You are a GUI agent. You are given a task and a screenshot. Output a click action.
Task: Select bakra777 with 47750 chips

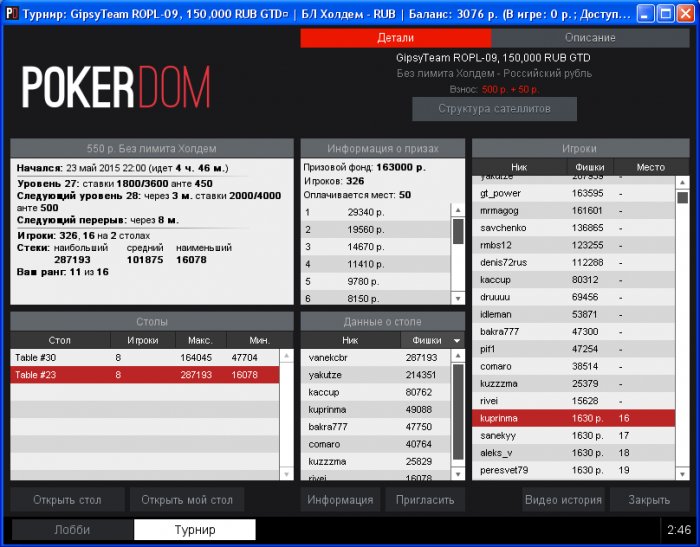click(376, 427)
